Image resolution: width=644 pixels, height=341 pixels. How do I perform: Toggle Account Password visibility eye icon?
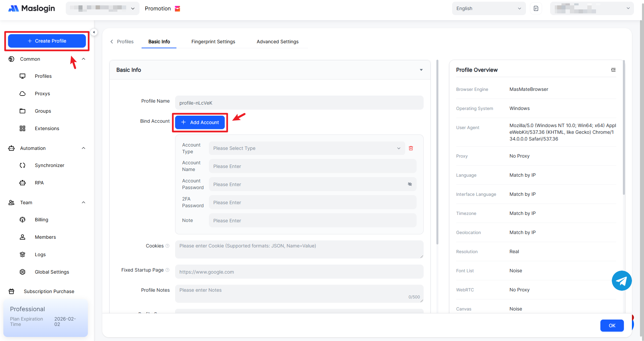pos(410,184)
